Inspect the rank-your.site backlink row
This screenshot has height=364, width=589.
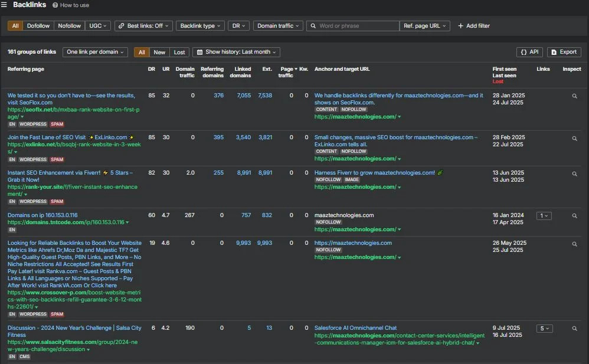[x=574, y=174]
